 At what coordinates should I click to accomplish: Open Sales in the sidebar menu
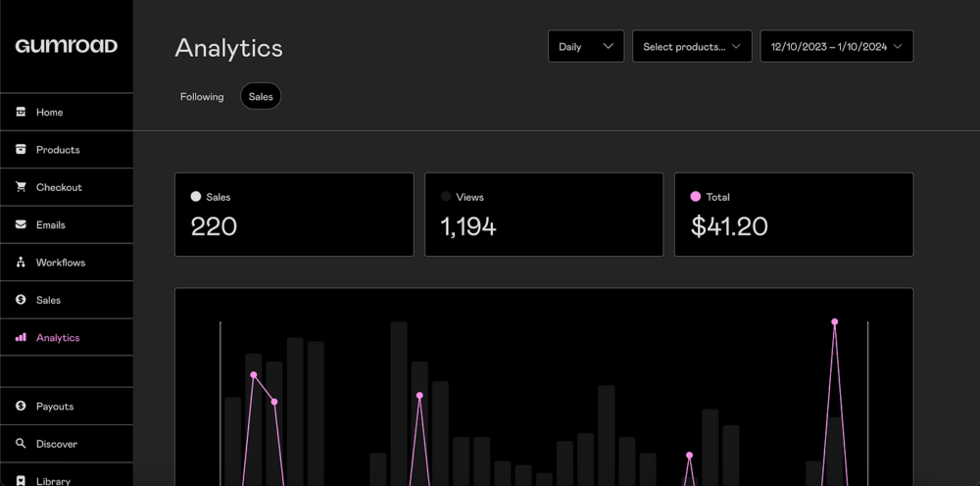coord(67,299)
